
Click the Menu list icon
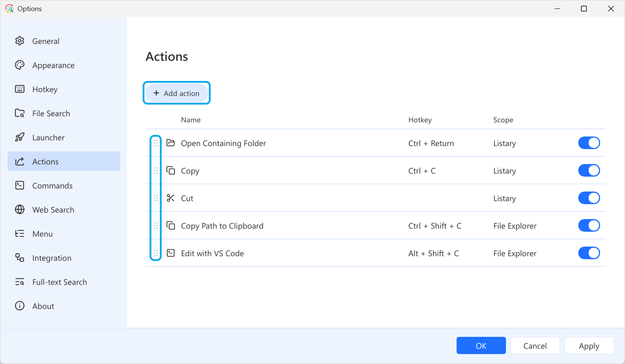pos(20,234)
